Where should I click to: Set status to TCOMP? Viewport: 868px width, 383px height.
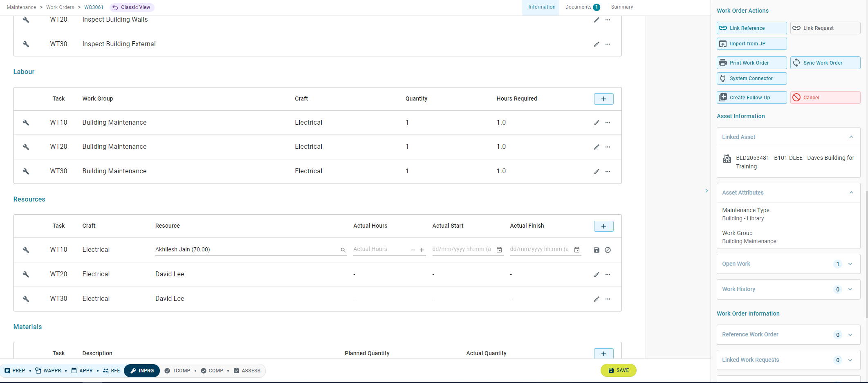178,371
